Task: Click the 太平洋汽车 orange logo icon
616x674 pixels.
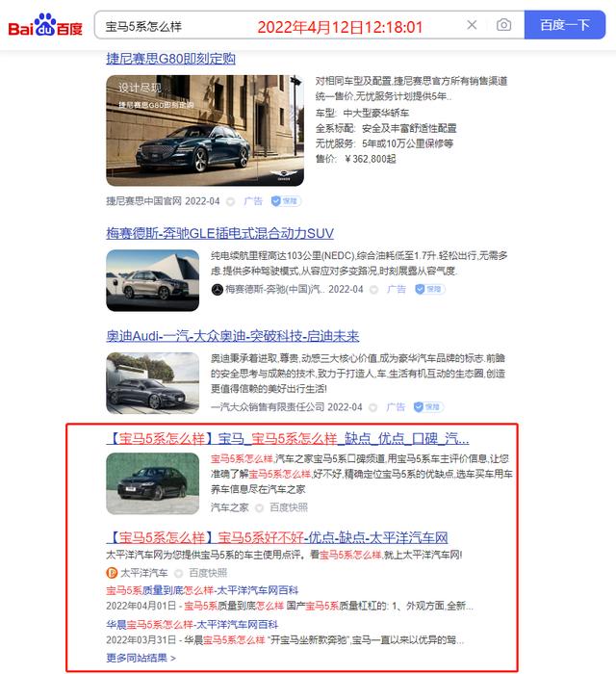Action: (x=112, y=573)
